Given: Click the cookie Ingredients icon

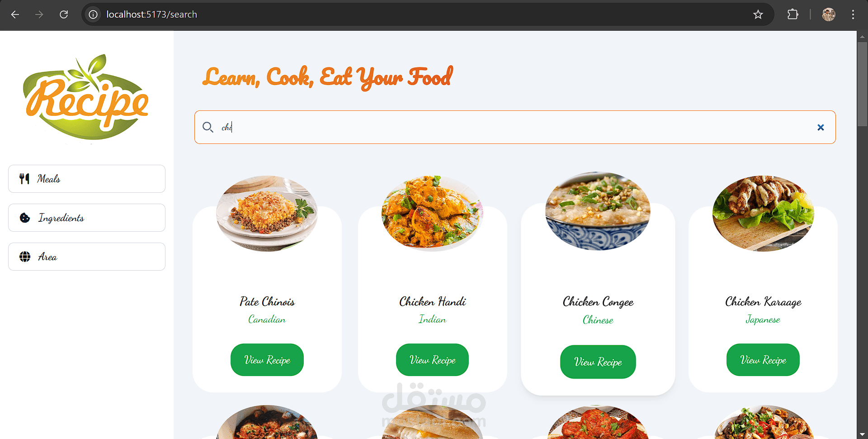Looking at the screenshot, I should click(x=25, y=218).
